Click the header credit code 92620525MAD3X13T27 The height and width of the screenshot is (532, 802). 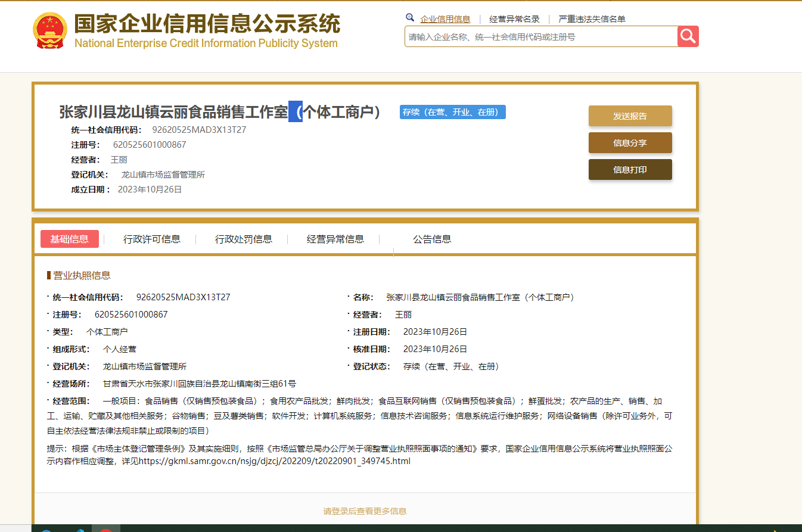pos(199,129)
